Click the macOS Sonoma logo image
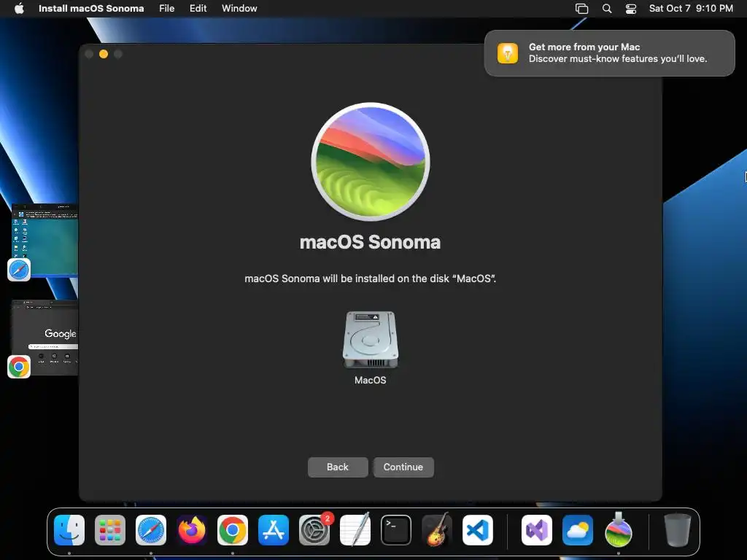 click(x=370, y=161)
